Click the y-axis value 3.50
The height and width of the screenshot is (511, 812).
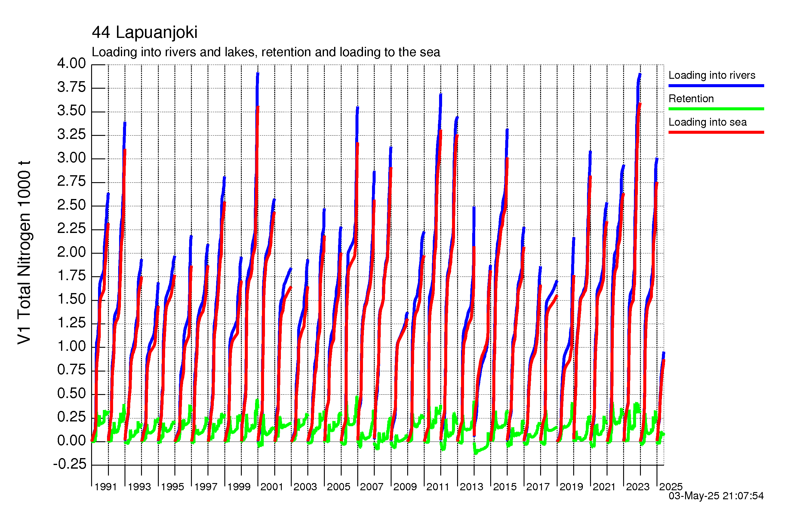72,111
